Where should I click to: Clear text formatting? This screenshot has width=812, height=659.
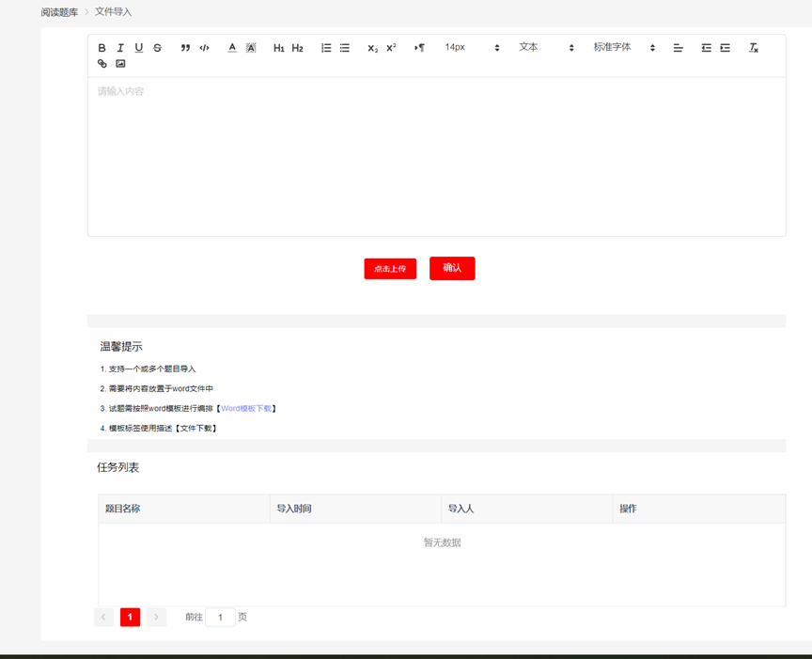[753, 48]
